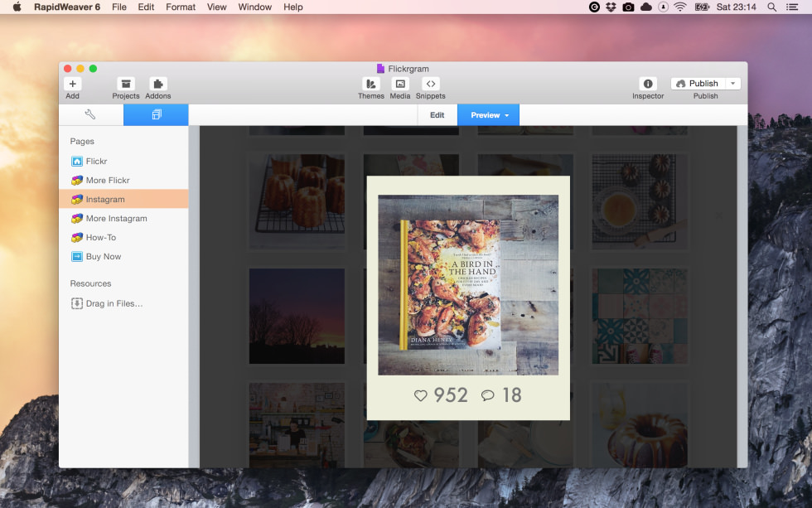Viewport: 812px width, 508px height.
Task: Open the sunset silhouette thumbnail
Action: (297, 316)
